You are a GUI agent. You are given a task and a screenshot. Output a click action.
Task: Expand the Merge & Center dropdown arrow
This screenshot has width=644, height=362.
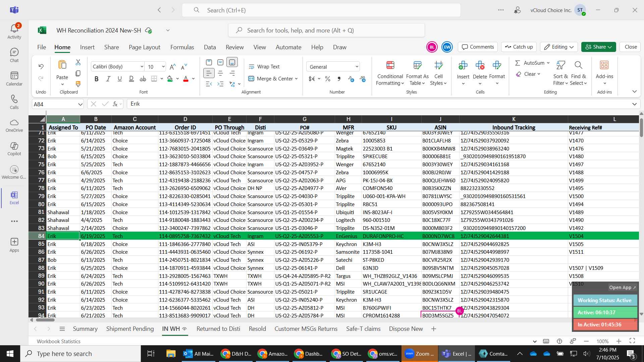[x=297, y=79]
